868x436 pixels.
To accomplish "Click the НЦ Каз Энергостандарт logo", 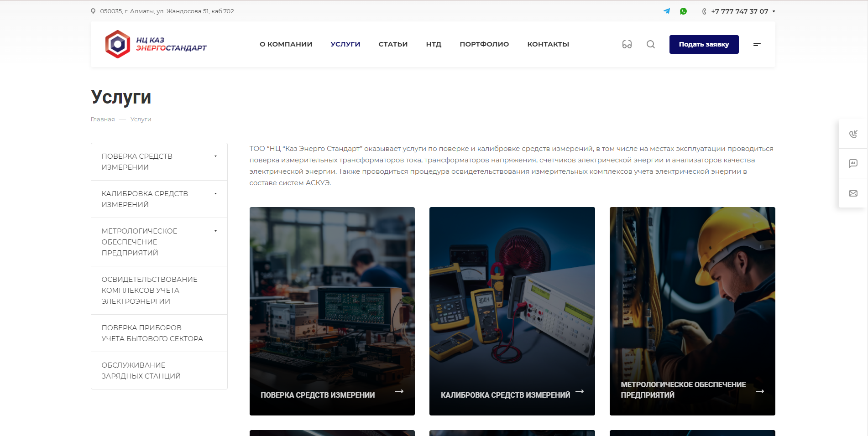I will (x=156, y=44).
